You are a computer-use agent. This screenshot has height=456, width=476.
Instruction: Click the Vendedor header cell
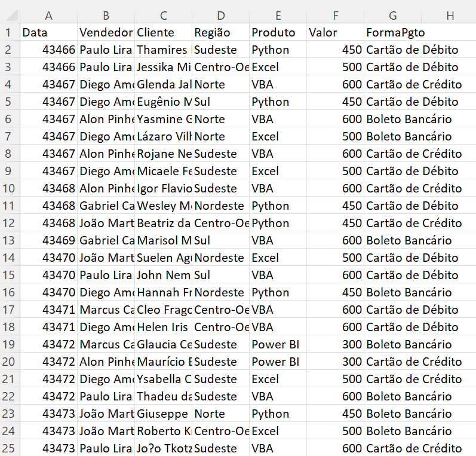pyautogui.click(x=106, y=32)
